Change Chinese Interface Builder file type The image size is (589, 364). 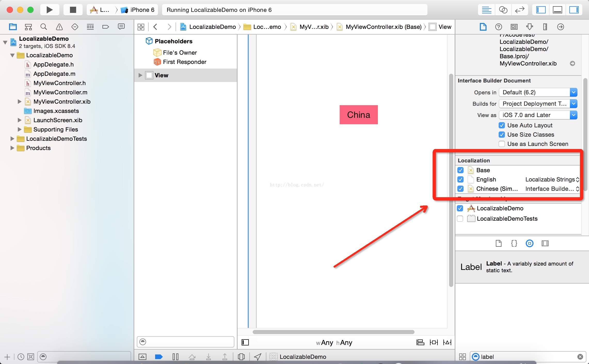[552, 189]
